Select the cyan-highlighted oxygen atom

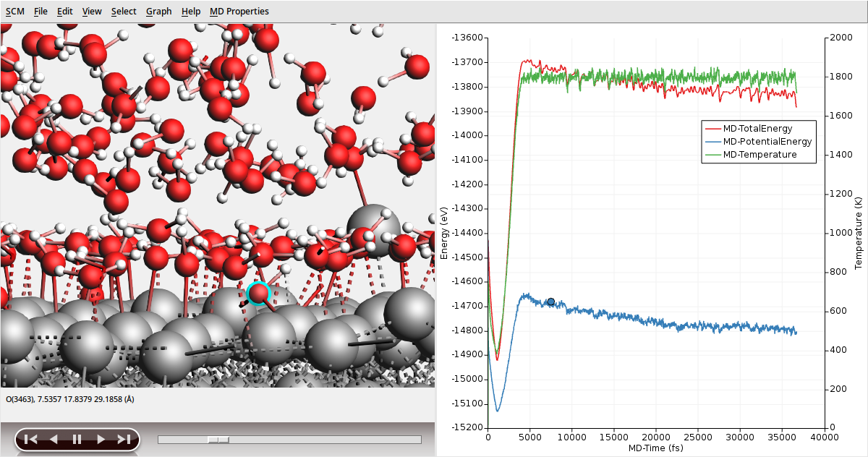(258, 293)
